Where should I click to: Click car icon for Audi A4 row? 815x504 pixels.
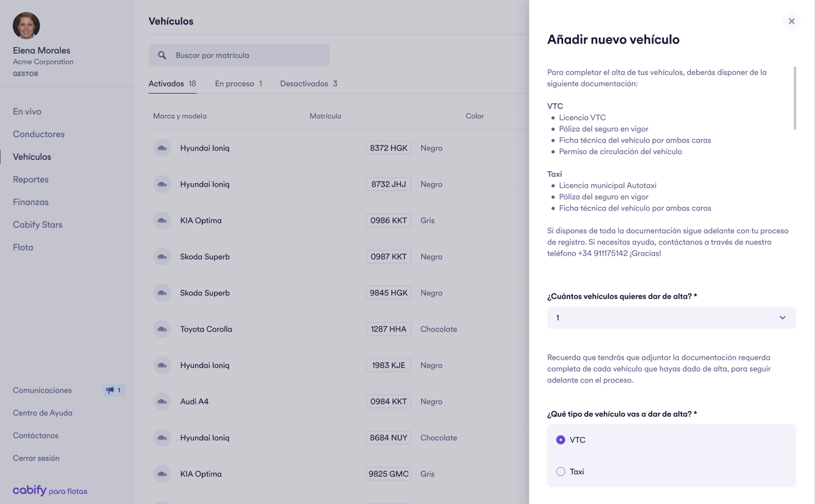coord(162,401)
